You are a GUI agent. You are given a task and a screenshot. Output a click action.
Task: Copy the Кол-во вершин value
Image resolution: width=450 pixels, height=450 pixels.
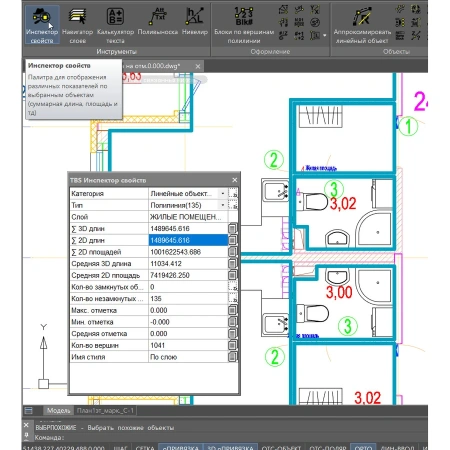233,345
